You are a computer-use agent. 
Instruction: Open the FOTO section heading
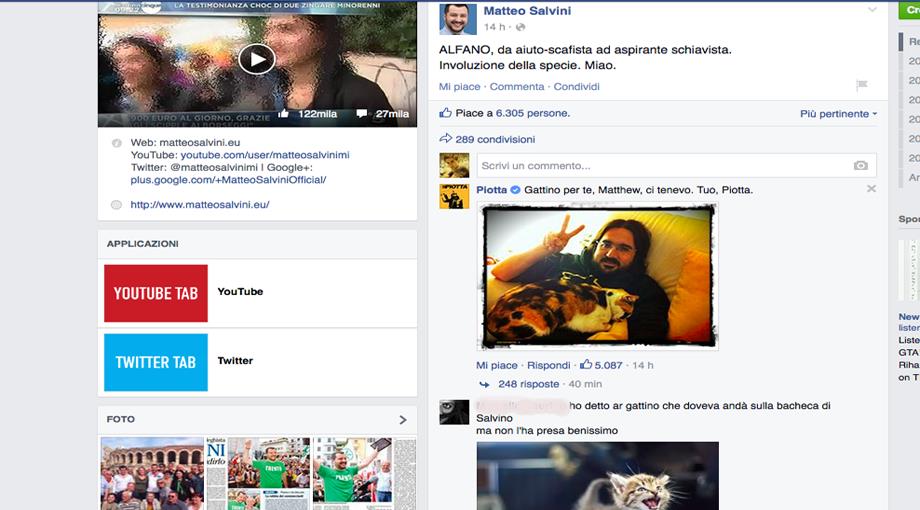121,419
